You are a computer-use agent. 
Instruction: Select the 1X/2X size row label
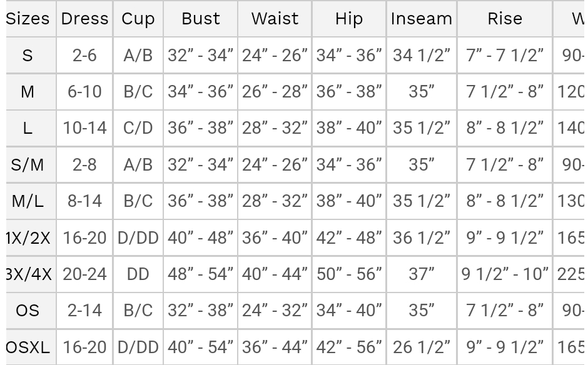(x=29, y=238)
